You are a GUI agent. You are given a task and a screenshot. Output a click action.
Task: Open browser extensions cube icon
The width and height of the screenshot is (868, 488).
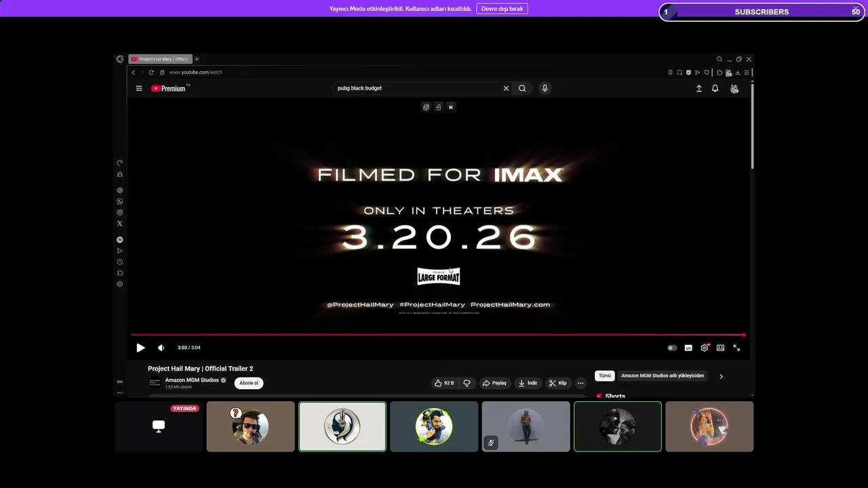719,73
